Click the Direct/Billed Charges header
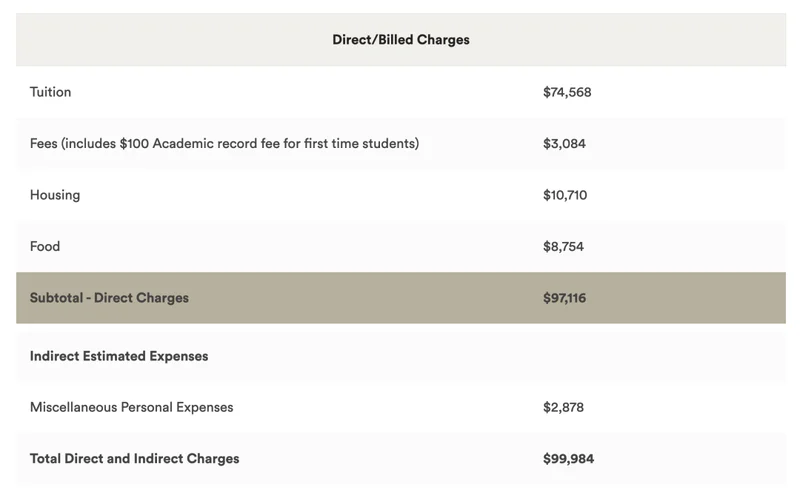This screenshot has width=800, height=501. (400, 40)
